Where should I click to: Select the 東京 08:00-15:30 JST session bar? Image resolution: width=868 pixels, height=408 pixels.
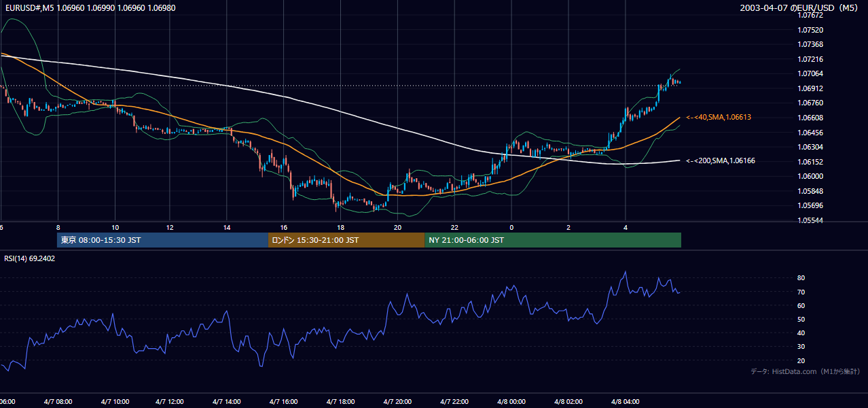[163, 240]
